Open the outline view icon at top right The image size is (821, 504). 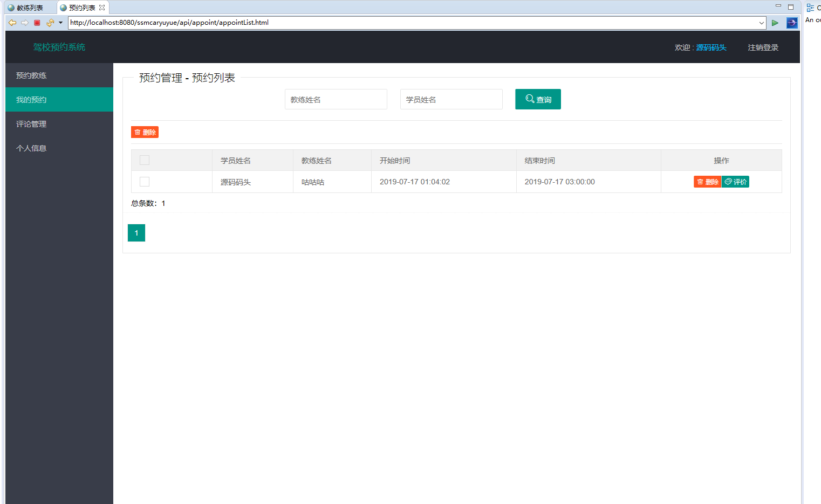click(810, 8)
